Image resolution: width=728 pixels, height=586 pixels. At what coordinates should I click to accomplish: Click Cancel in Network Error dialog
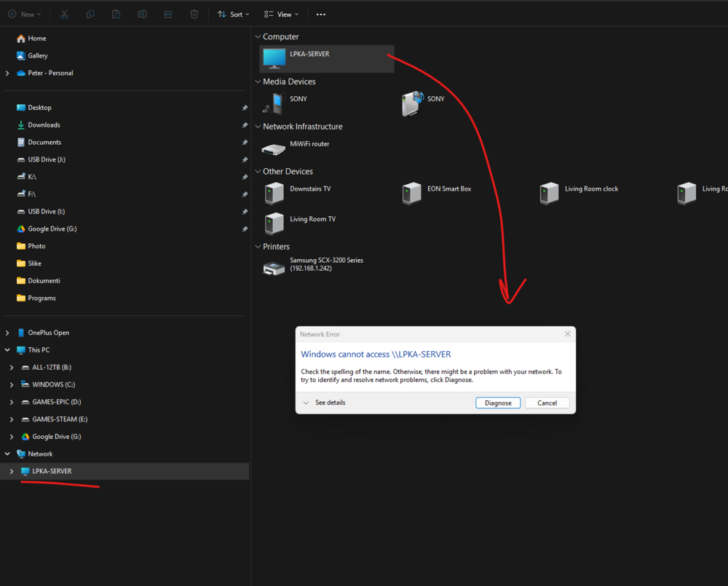pyautogui.click(x=547, y=403)
